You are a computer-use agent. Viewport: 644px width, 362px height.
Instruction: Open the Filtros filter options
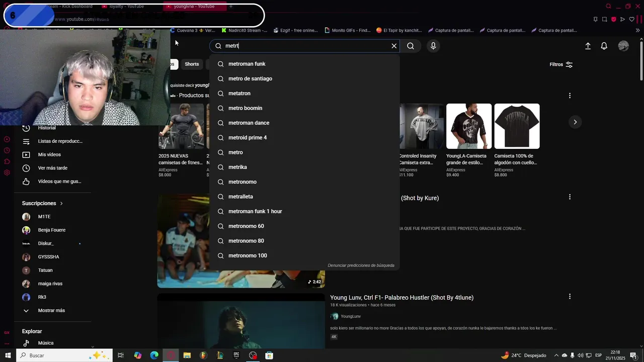[x=561, y=64]
